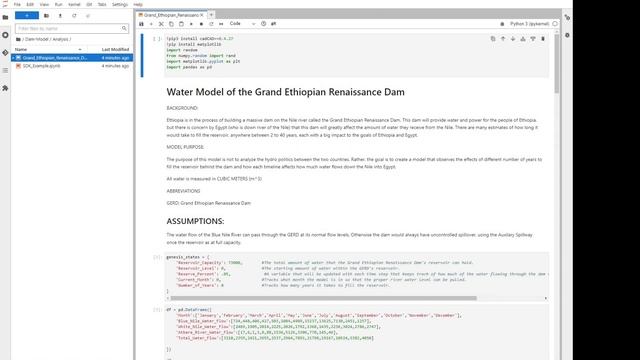Copy the selected cell from notebook toolbar
This screenshot has height=360, width=640.
coord(171,24)
